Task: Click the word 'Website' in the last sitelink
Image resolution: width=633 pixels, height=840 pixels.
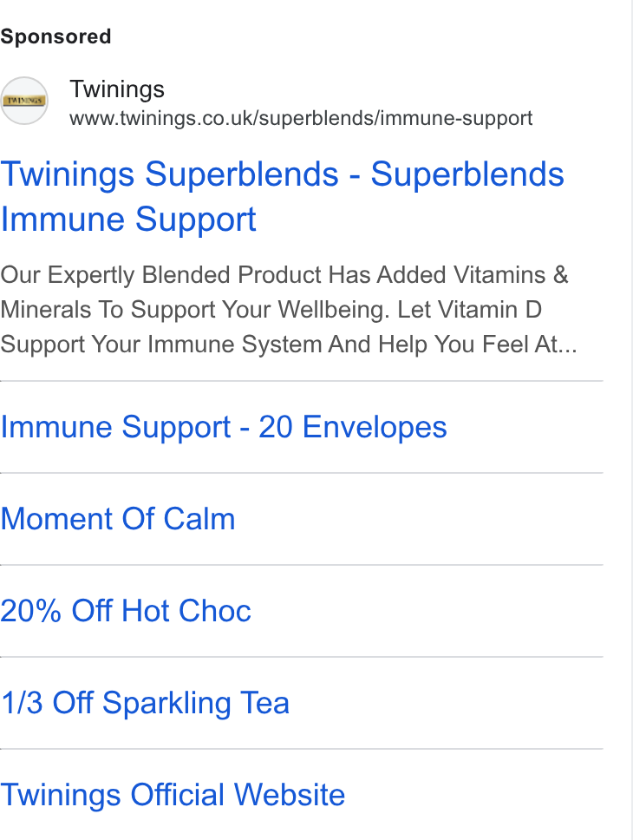Action: coord(290,795)
